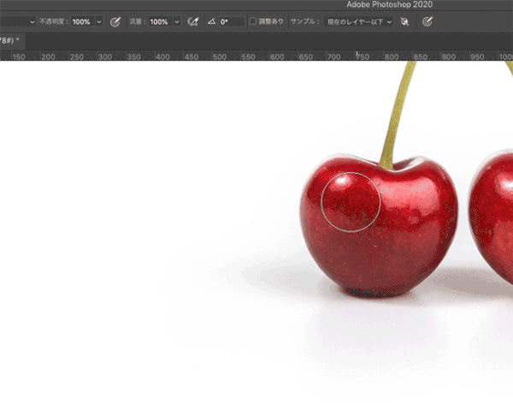Enable airbrush-style build-up icon

coord(193,22)
